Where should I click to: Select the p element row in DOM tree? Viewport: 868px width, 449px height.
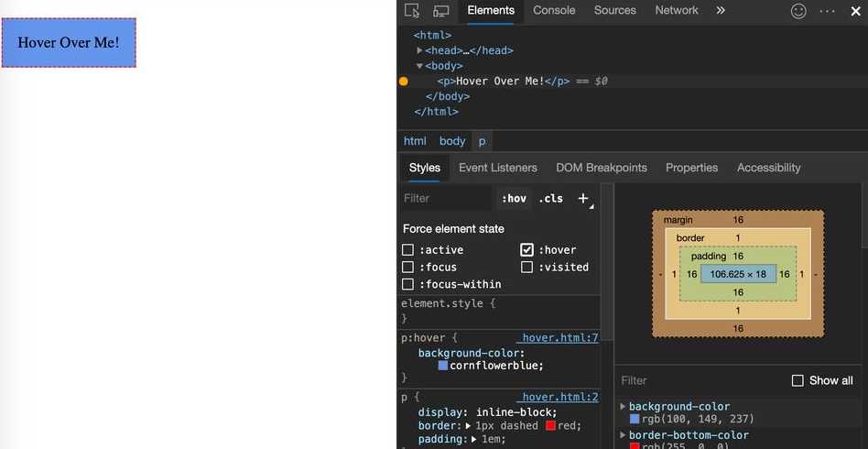[x=632, y=81]
